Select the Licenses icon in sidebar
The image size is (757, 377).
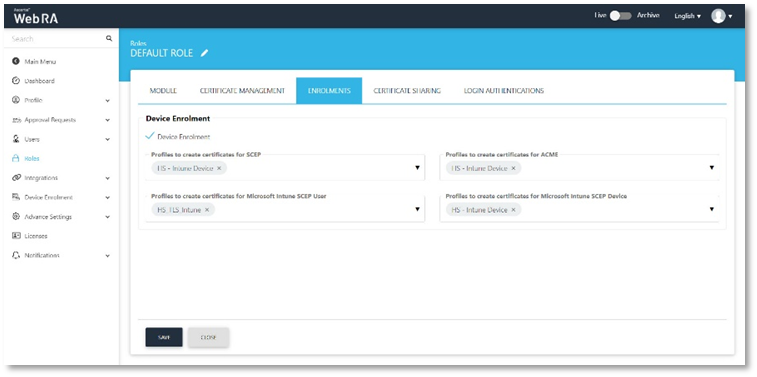tap(15, 236)
